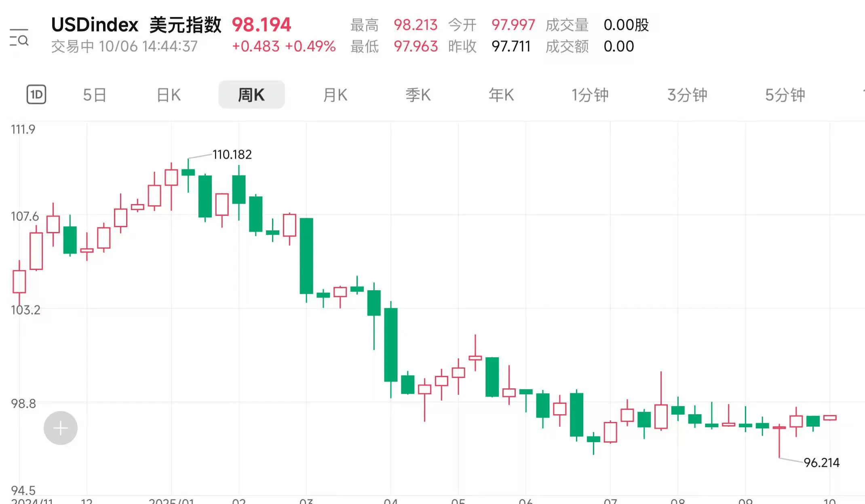Switch to the 季K quarterly chart
This screenshot has height=504, width=865.
pos(418,94)
